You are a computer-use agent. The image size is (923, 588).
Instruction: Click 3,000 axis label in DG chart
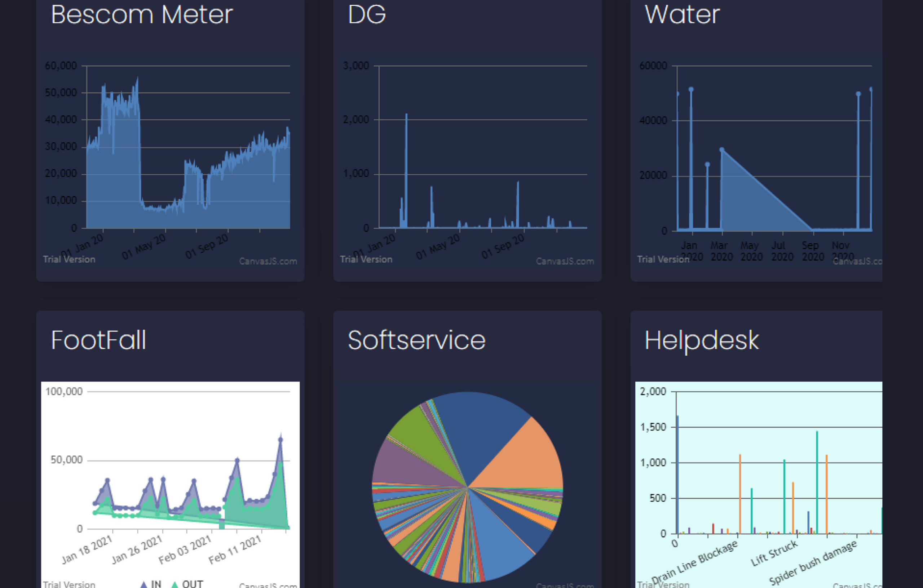point(356,66)
